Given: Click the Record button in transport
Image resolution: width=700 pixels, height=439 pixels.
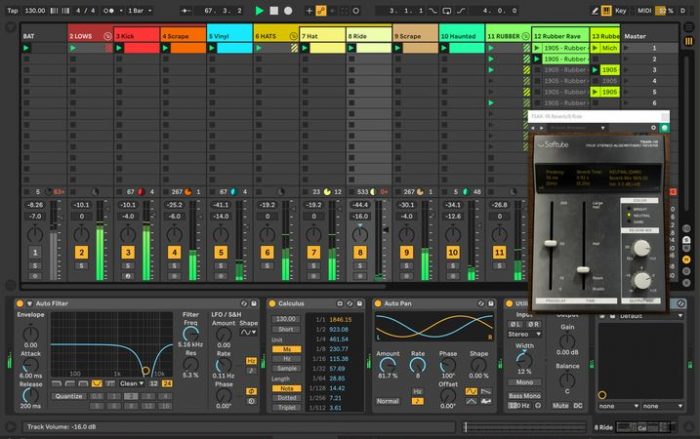Looking at the screenshot, I should pos(288,10).
